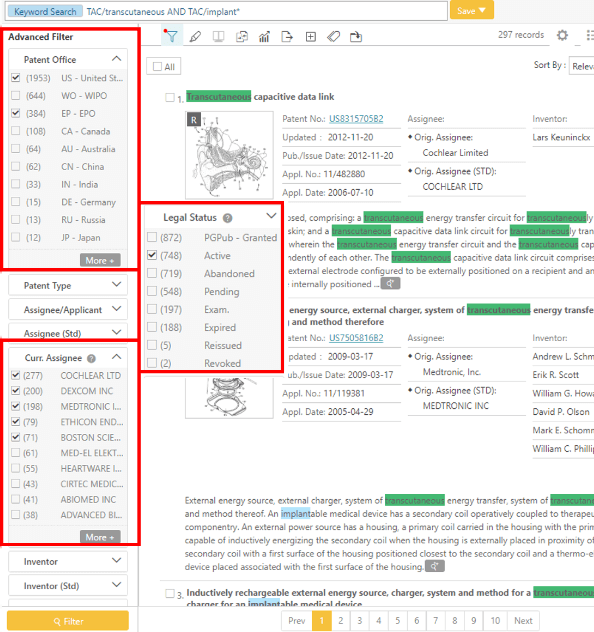This screenshot has width=594, height=632.
Task: Expand the Patent Type filter section
Action: coord(68,285)
